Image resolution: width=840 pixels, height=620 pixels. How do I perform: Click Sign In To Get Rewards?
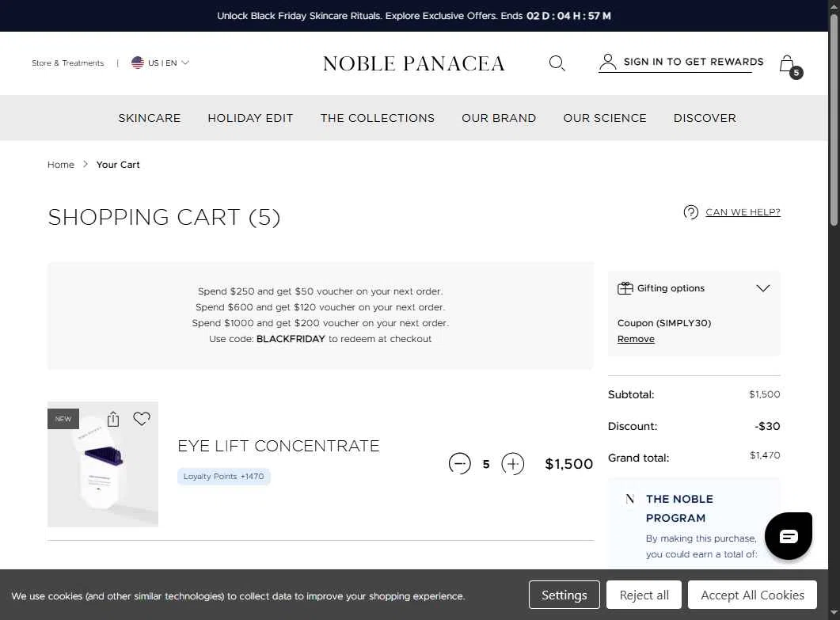(694, 62)
